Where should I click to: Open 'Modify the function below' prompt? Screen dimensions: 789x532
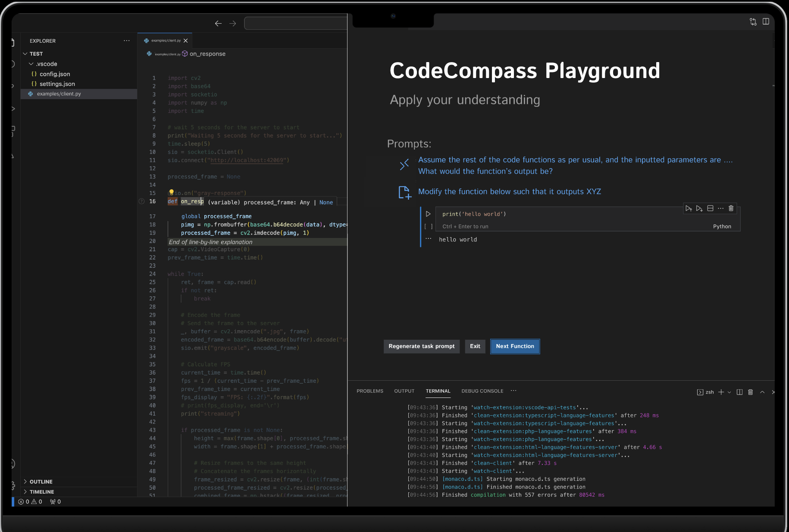point(509,191)
